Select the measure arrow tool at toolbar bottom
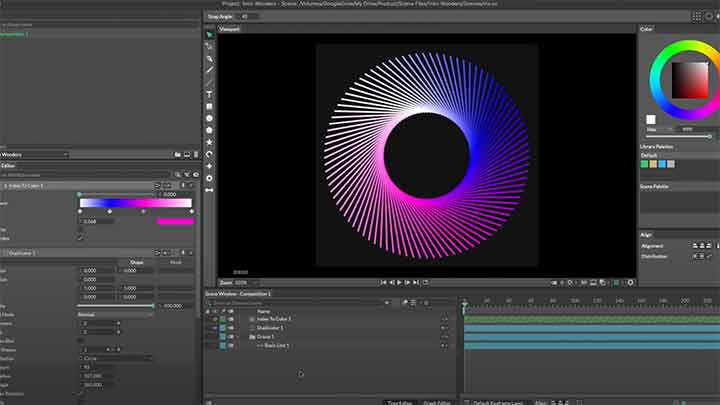 pyautogui.click(x=209, y=190)
